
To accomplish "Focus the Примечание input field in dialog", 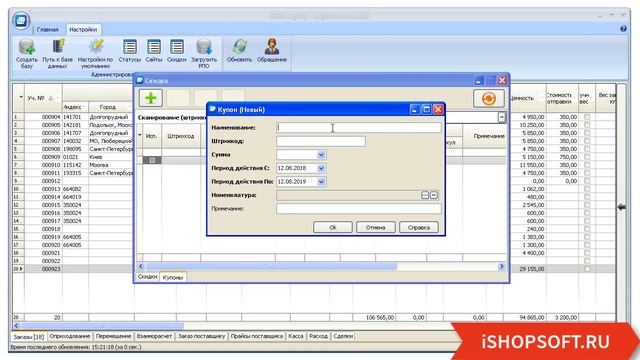I will (x=359, y=209).
